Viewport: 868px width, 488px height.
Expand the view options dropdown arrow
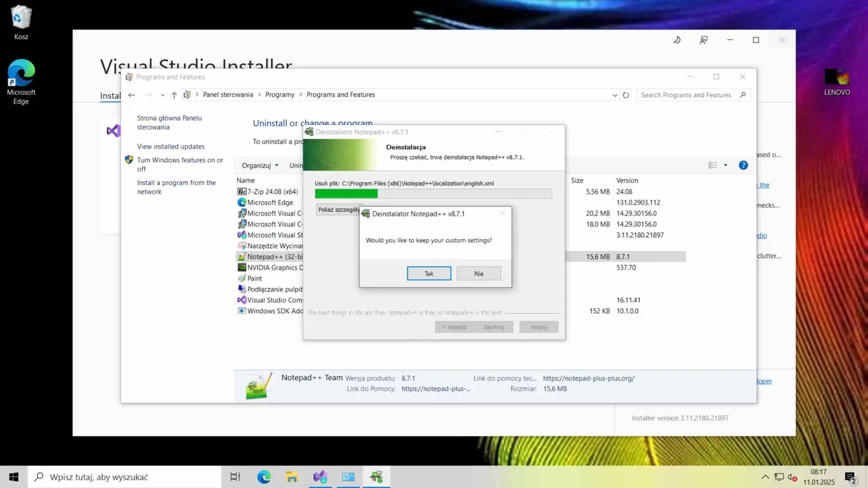[726, 165]
